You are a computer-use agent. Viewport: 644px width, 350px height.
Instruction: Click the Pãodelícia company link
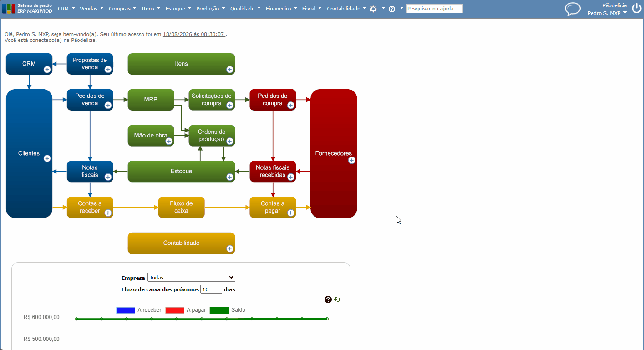tap(614, 5)
